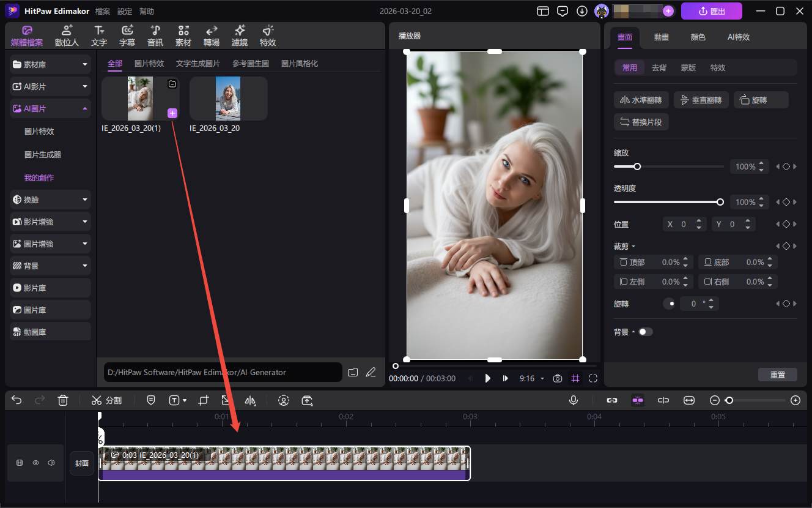Click the undo arrow icon

tap(17, 400)
